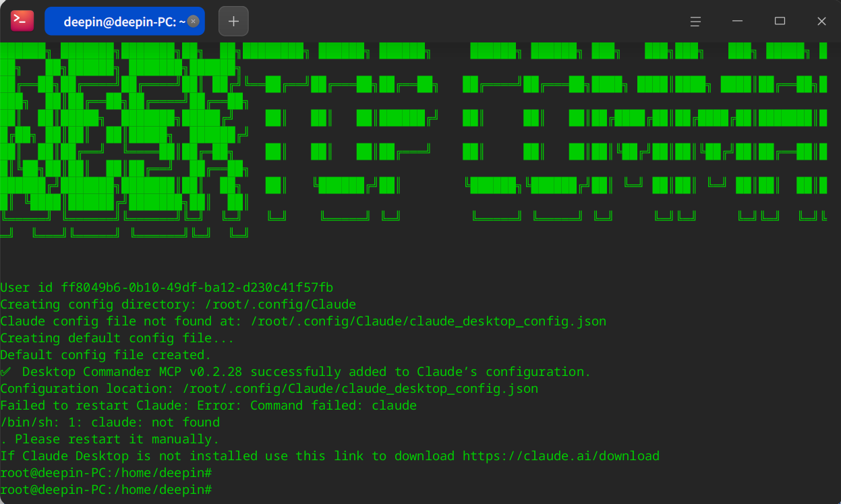Open the https://claude.ai/download link
Viewport: 841px width, 504px height.
[x=561, y=456]
